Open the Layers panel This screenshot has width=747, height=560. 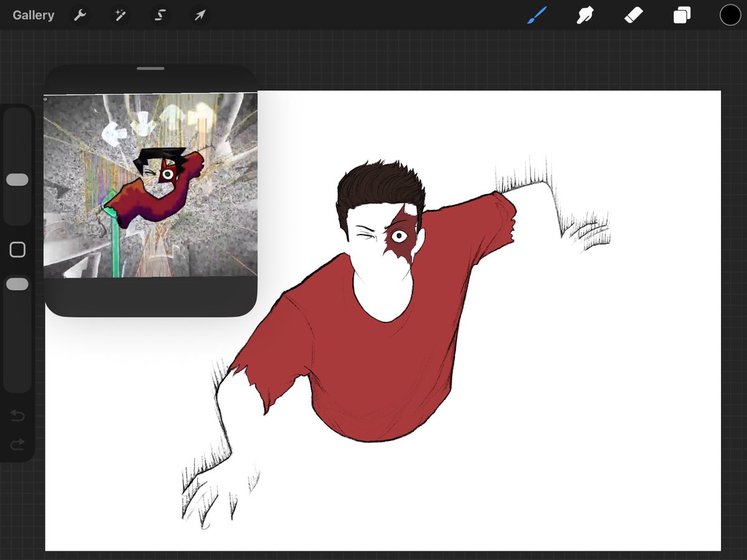(682, 15)
